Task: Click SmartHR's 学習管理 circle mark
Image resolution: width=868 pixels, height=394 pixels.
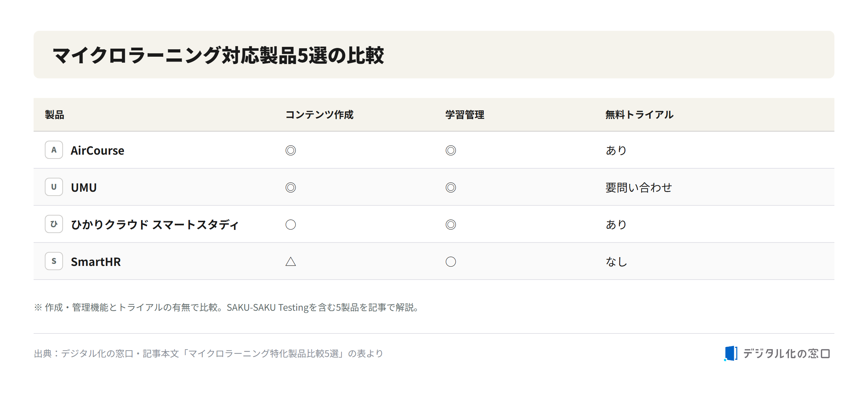Action: click(451, 262)
